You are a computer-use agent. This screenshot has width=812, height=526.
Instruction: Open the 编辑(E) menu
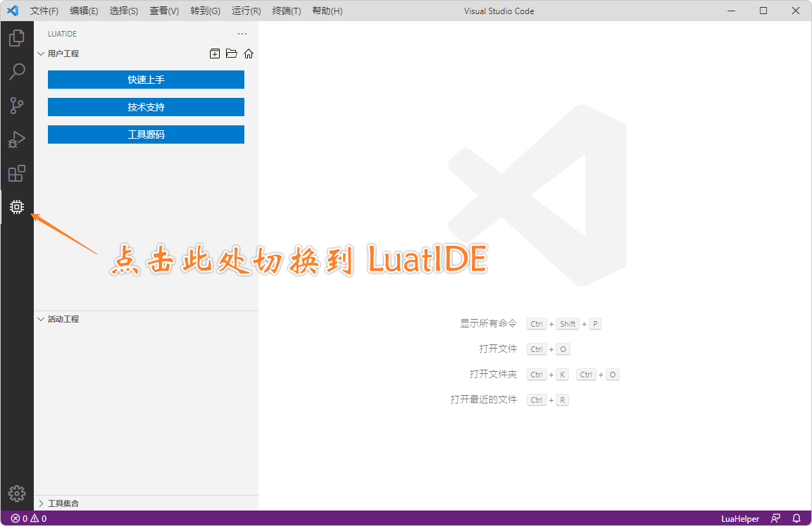click(84, 11)
